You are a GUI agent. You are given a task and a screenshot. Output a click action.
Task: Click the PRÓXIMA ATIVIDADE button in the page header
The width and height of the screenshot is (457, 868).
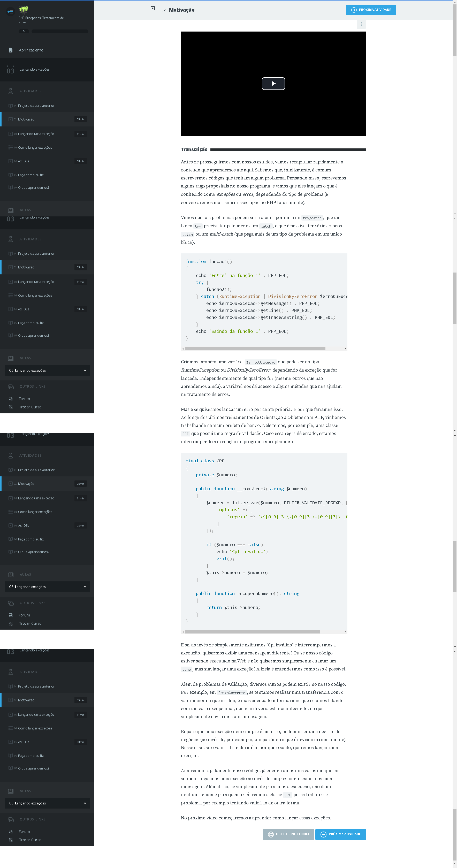pos(371,10)
